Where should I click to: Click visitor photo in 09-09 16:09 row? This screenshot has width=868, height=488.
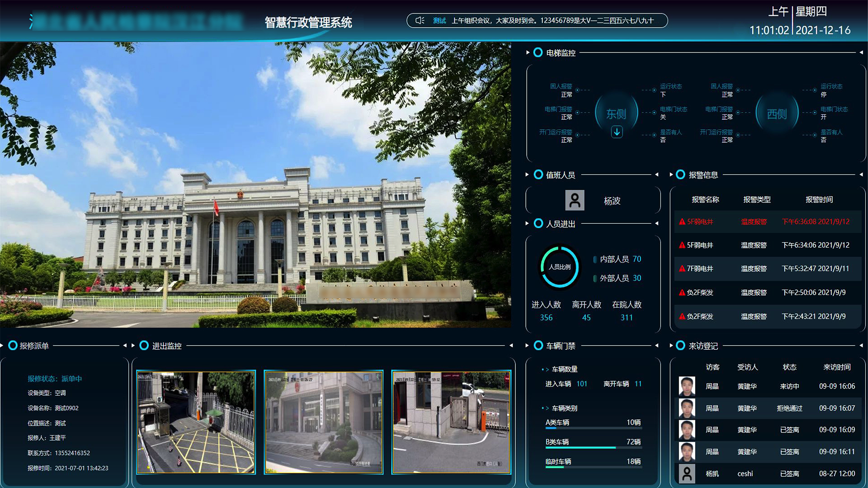(687, 430)
